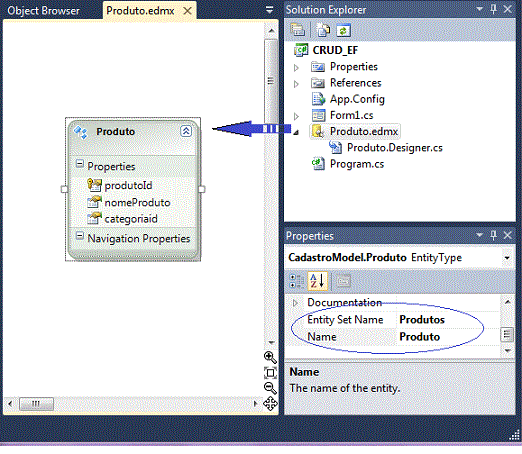Collapse the entity Properties section
This screenshot has width=522, height=454.
[x=80, y=164]
